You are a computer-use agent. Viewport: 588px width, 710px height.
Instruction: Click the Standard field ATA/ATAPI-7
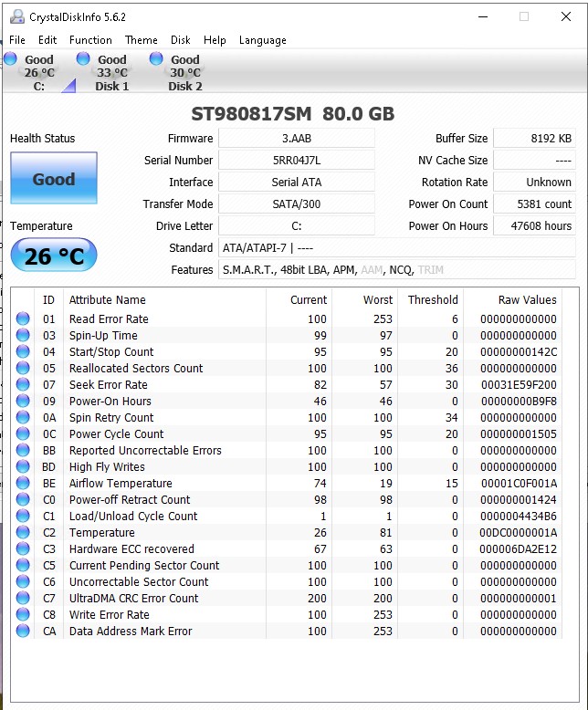click(397, 247)
